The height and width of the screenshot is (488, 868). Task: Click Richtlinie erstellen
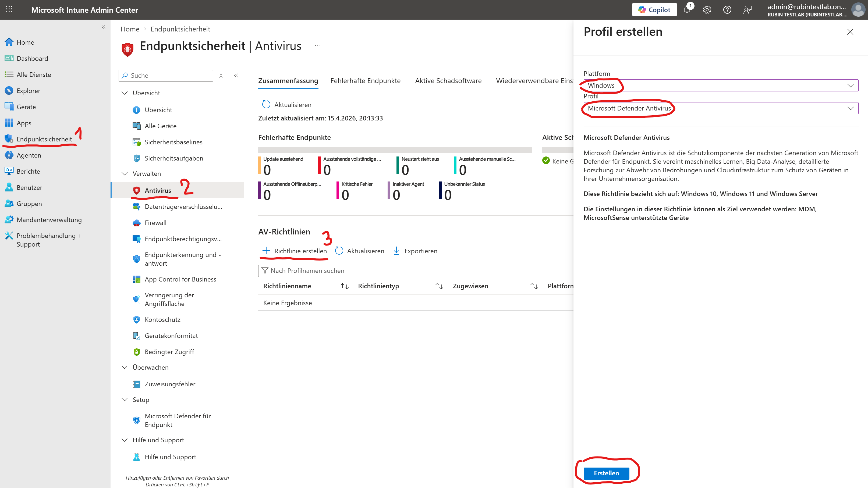coord(295,251)
